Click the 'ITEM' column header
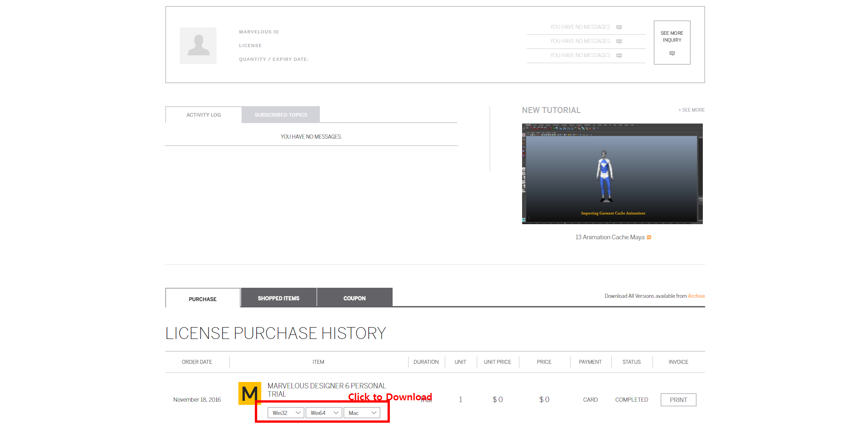Screen dimensions: 868x425 click(318, 362)
